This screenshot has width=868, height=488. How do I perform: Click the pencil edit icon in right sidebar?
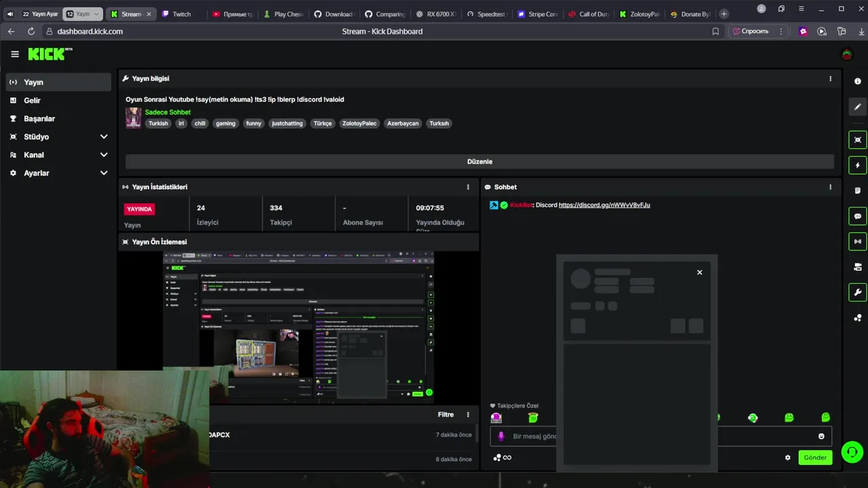858,106
